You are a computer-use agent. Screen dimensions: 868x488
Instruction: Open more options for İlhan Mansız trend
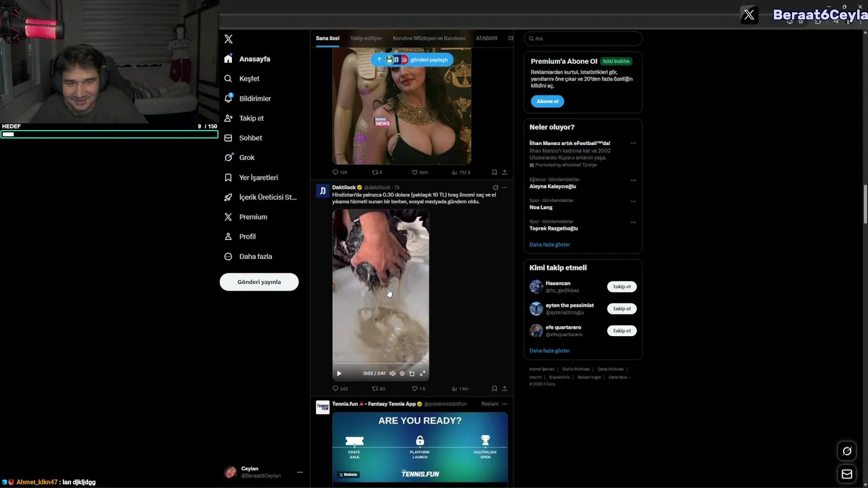(x=633, y=144)
